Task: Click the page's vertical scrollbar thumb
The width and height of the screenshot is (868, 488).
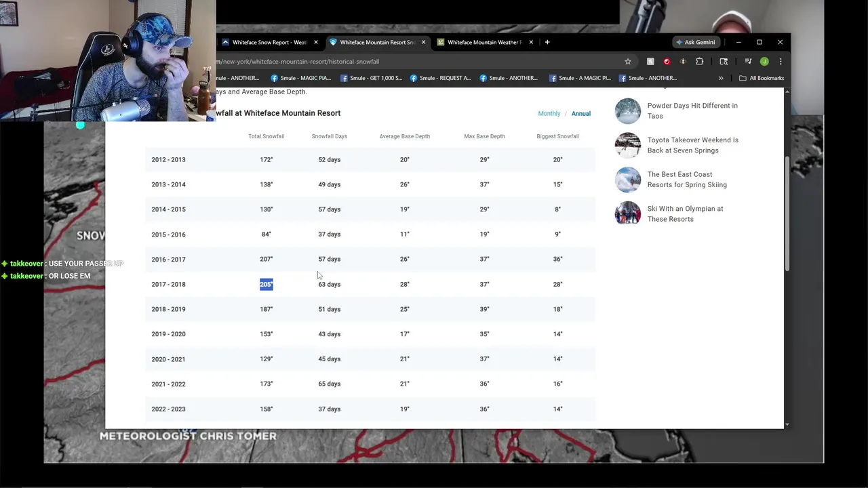Action: (x=787, y=214)
